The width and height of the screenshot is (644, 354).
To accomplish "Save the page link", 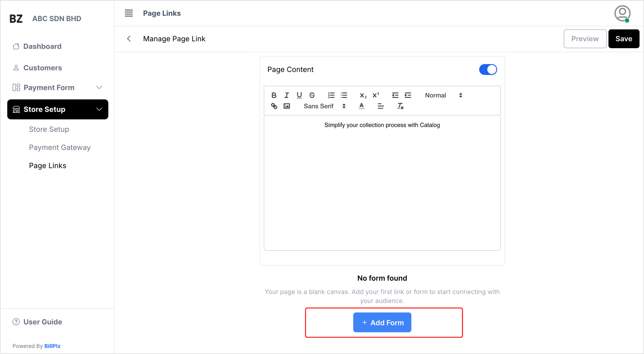I will pyautogui.click(x=624, y=39).
